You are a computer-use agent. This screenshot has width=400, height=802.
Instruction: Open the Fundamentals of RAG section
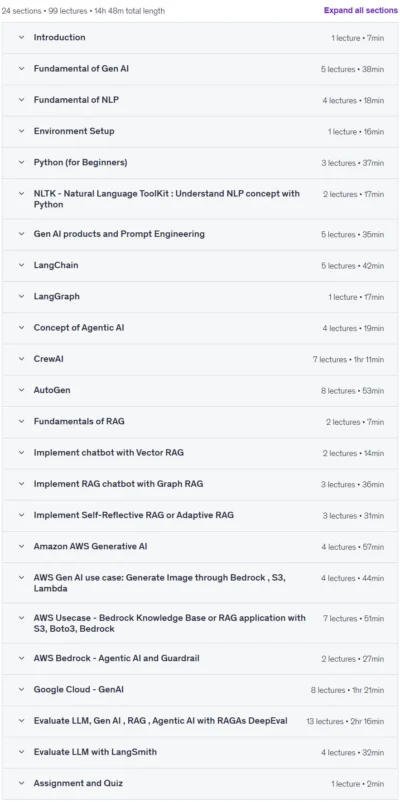point(200,422)
